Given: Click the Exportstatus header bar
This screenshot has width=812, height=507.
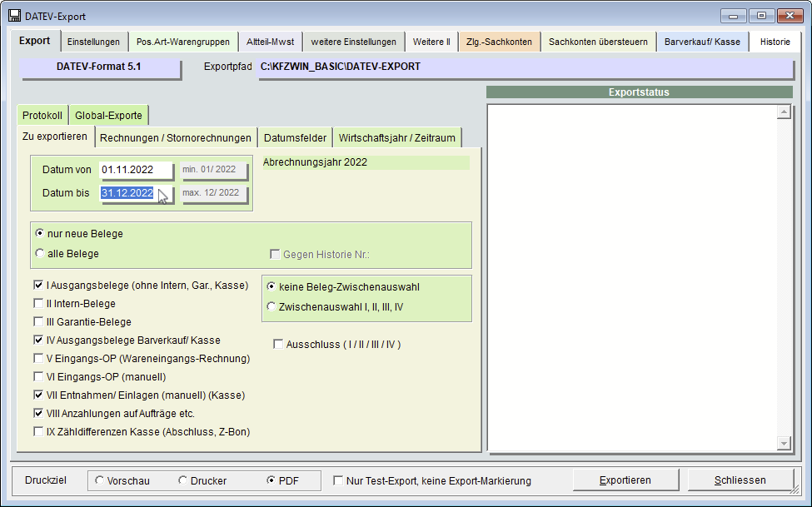Looking at the screenshot, I should point(639,92).
